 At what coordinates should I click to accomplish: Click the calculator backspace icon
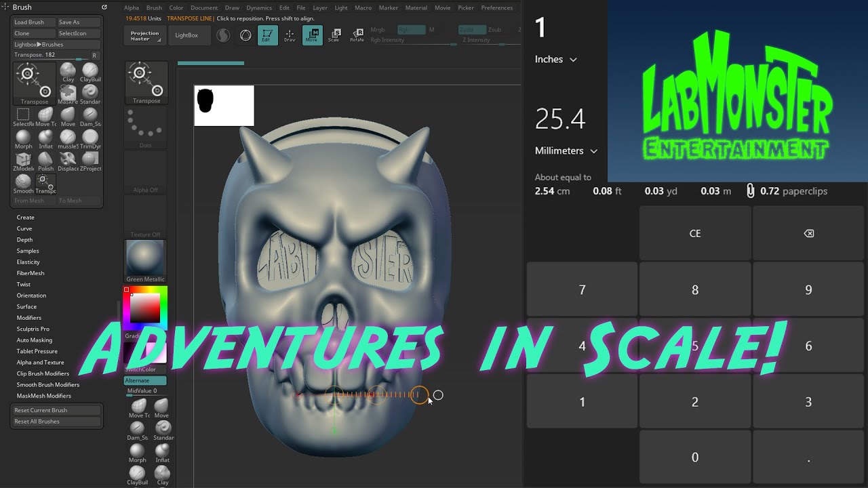click(808, 233)
